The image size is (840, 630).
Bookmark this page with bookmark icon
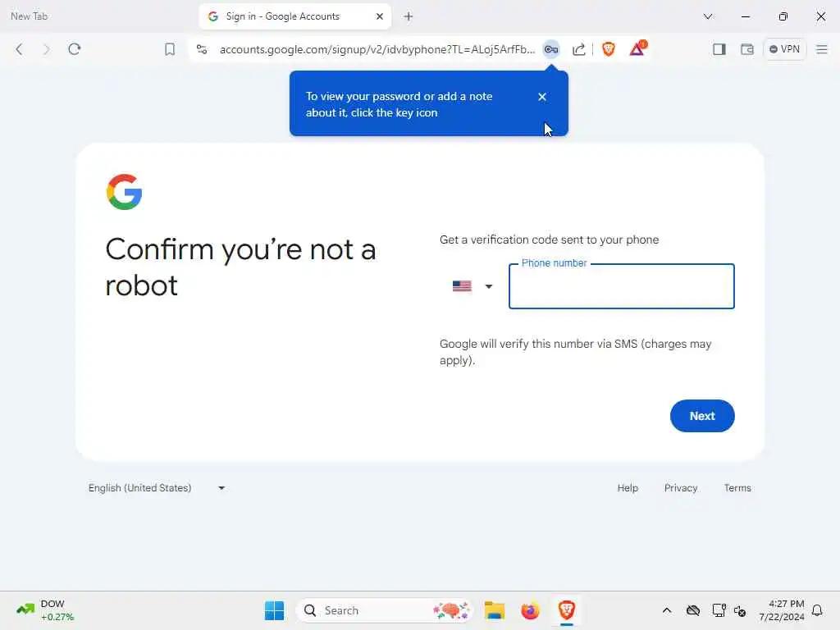[170, 49]
